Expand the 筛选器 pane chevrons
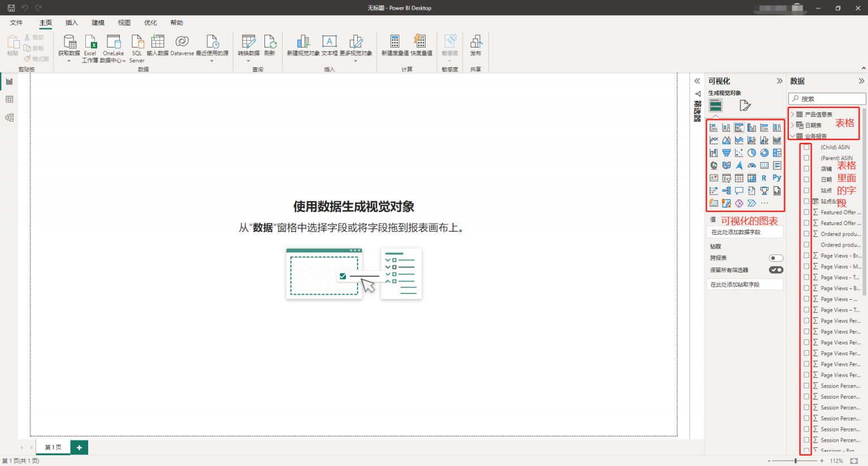Image resolution: width=868 pixels, height=466 pixels. pyautogui.click(x=697, y=81)
